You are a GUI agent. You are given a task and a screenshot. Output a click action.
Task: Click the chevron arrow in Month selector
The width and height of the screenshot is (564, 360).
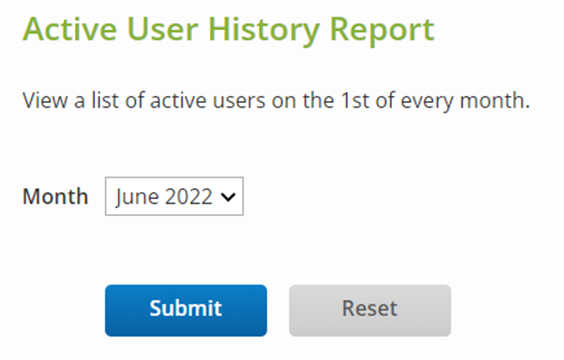click(228, 197)
